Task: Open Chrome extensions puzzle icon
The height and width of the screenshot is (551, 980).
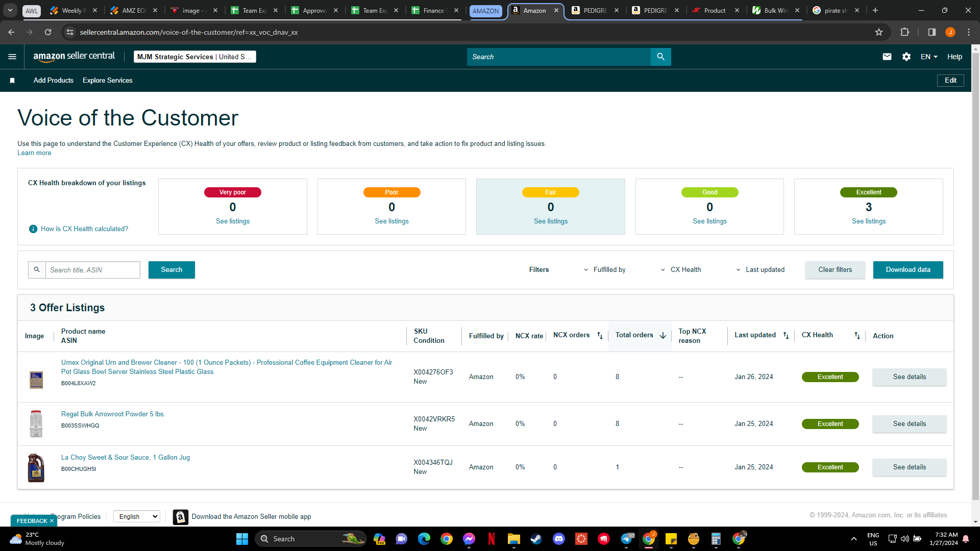Action: point(904,32)
